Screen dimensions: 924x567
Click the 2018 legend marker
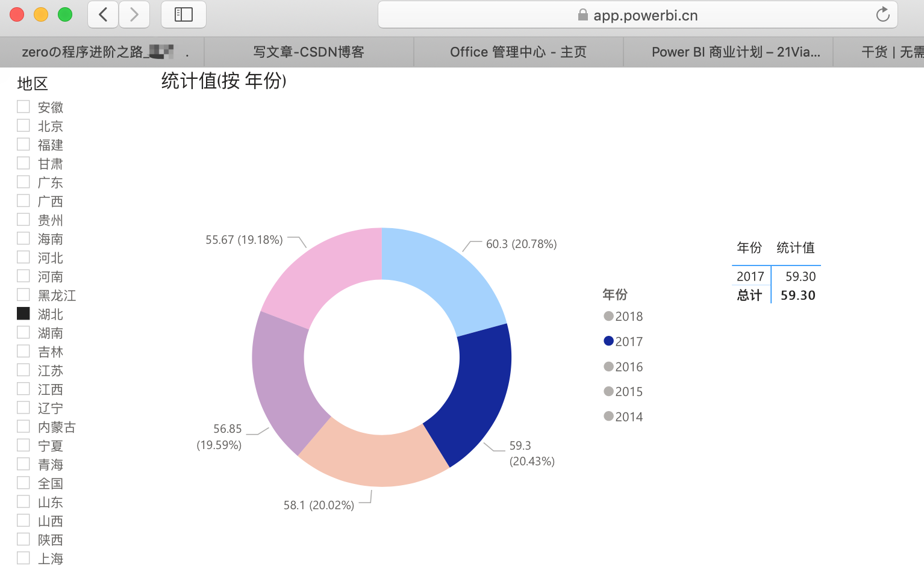[x=608, y=316]
